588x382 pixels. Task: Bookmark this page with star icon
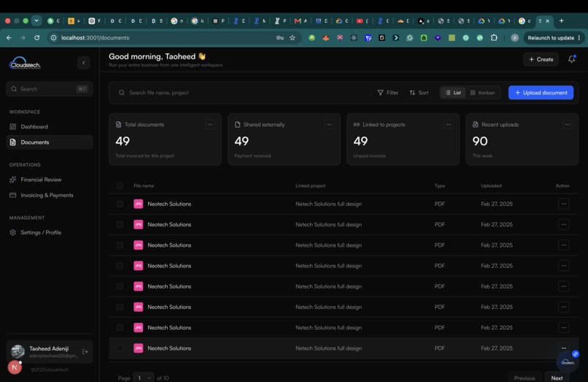293,37
